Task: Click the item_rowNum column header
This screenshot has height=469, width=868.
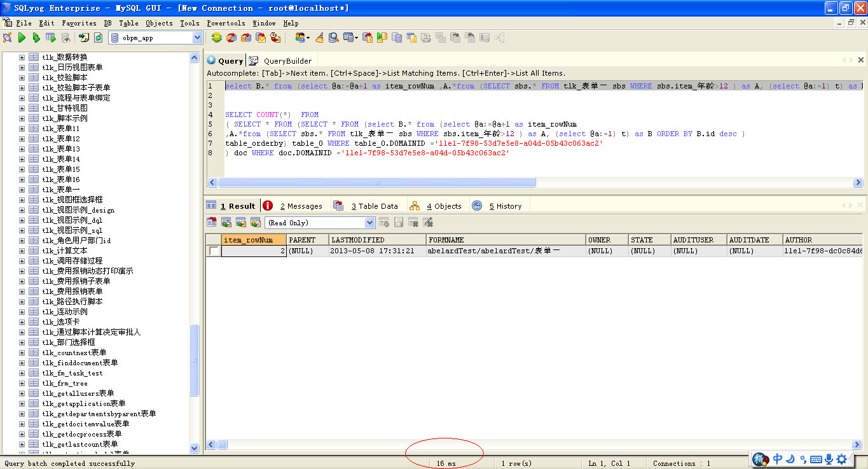Action: coord(254,240)
